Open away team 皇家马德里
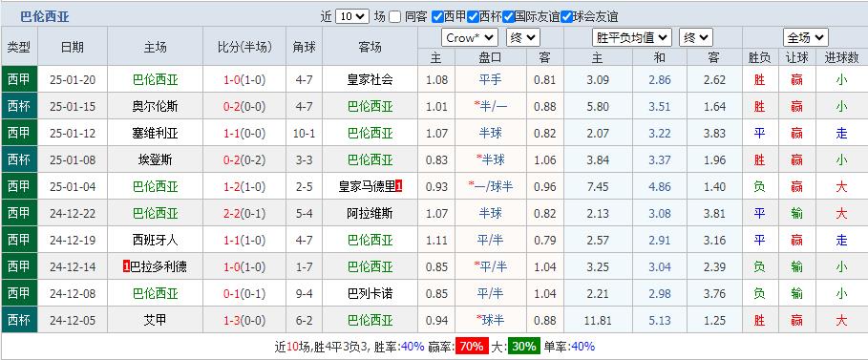 click(368, 186)
